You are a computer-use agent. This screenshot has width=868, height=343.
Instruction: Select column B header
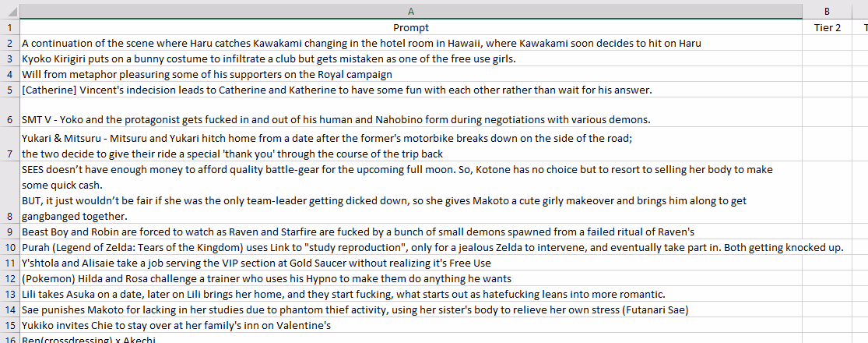(827, 11)
